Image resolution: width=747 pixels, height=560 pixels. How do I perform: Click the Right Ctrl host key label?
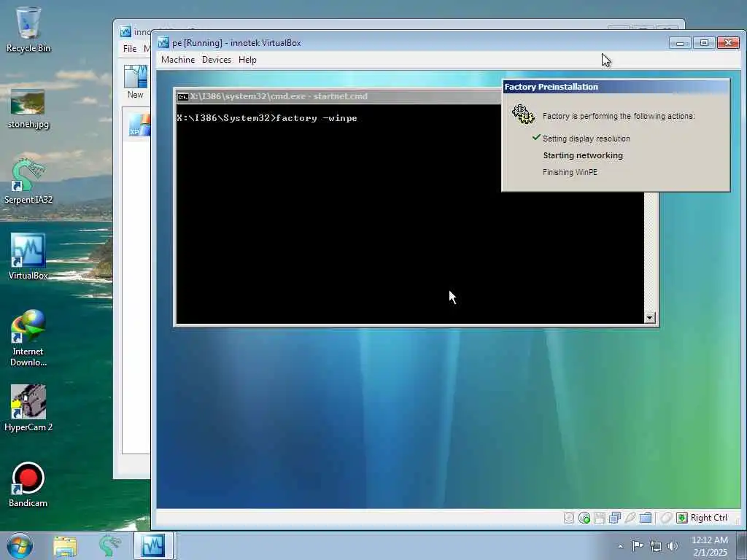click(709, 518)
